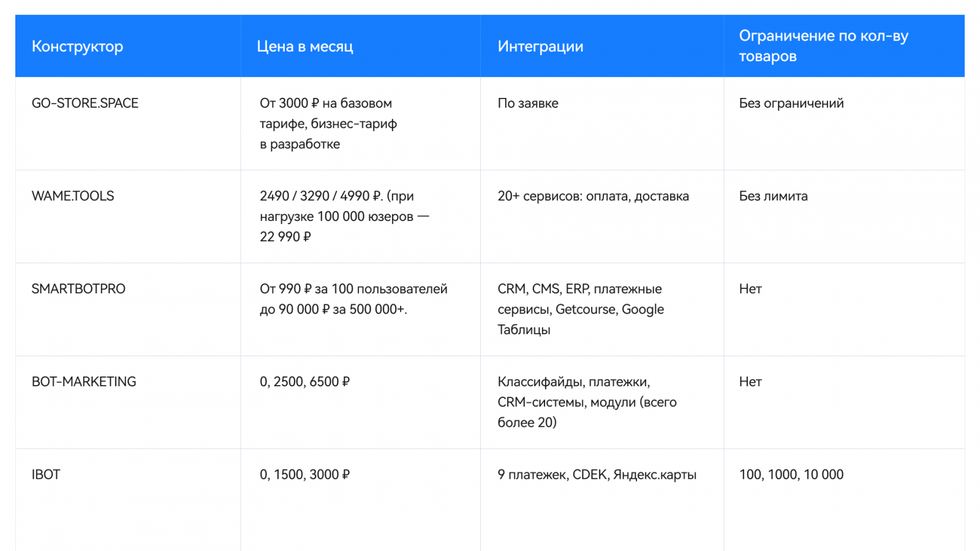
Task: Select the BOT-MARKETING constructor cell
Action: [84, 382]
